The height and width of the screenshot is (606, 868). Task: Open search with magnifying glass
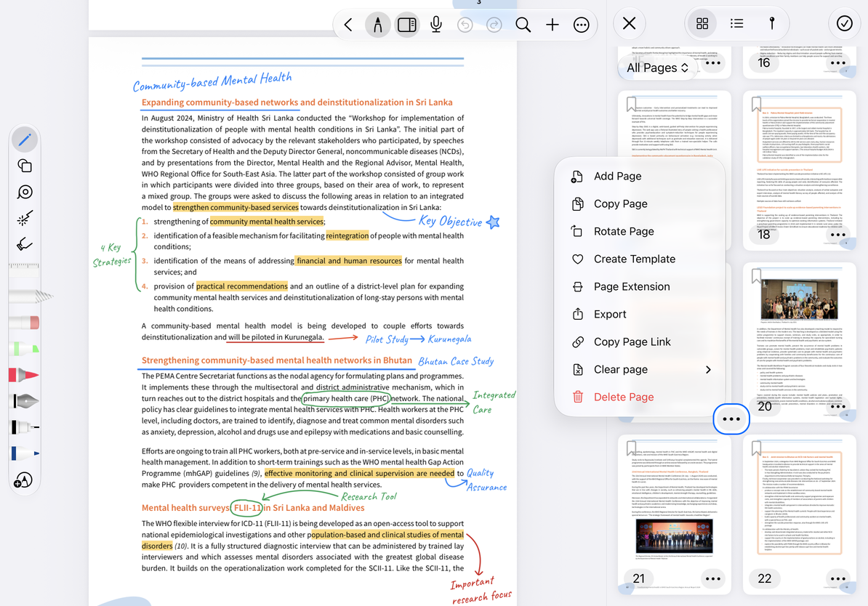click(523, 25)
